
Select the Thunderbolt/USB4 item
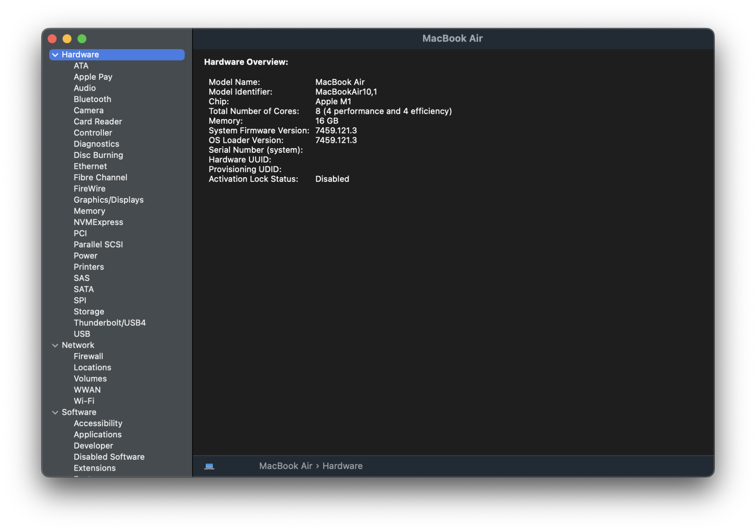point(110,323)
